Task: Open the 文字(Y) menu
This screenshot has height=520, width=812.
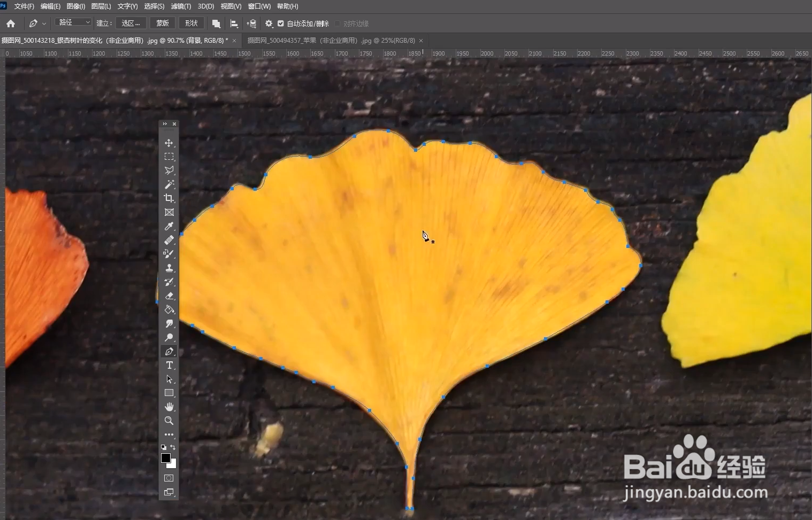Action: (x=127, y=6)
